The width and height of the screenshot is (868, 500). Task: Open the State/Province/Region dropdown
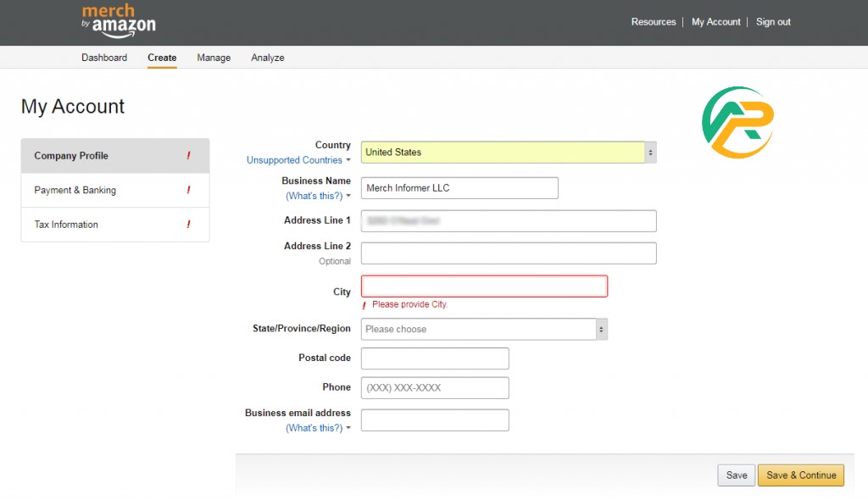click(x=484, y=329)
